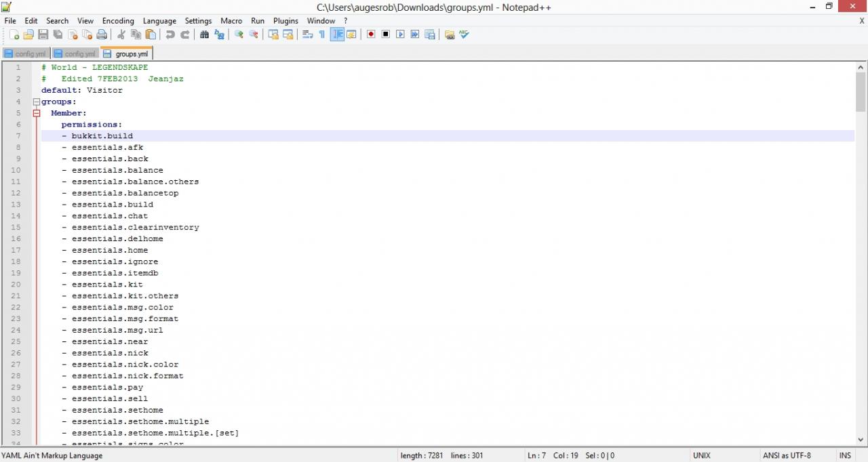Viewport: 868px width, 462px height.
Task: Click the Close All toolbar icon
Action: (x=87, y=35)
